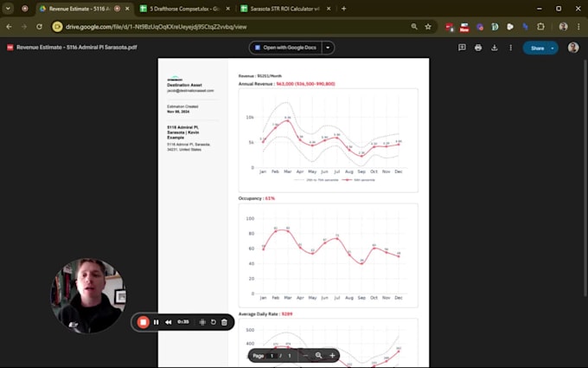Switch to 5 Drafthorse Compset.xlsx tab
The width and height of the screenshot is (588, 368).
pyautogui.click(x=184, y=9)
